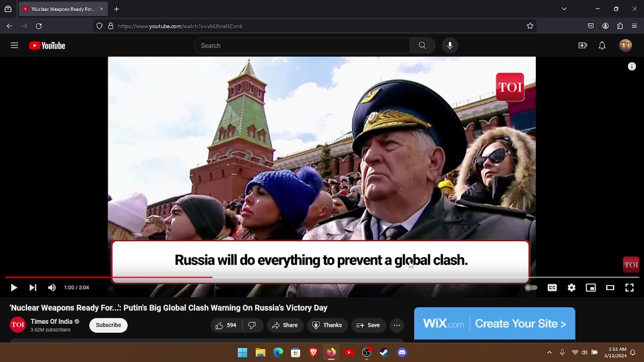Click TOI watermark in the video
This screenshot has height=362, width=644.
point(631,264)
